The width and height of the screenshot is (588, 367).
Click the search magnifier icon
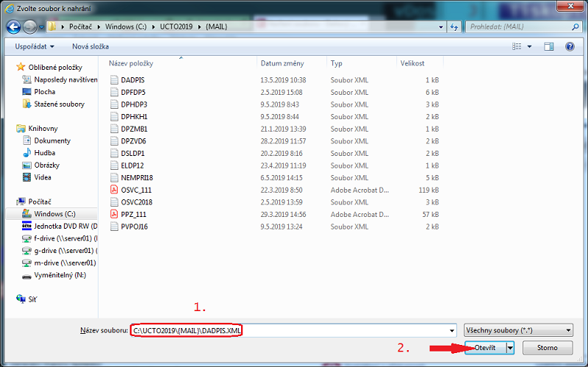pos(576,27)
